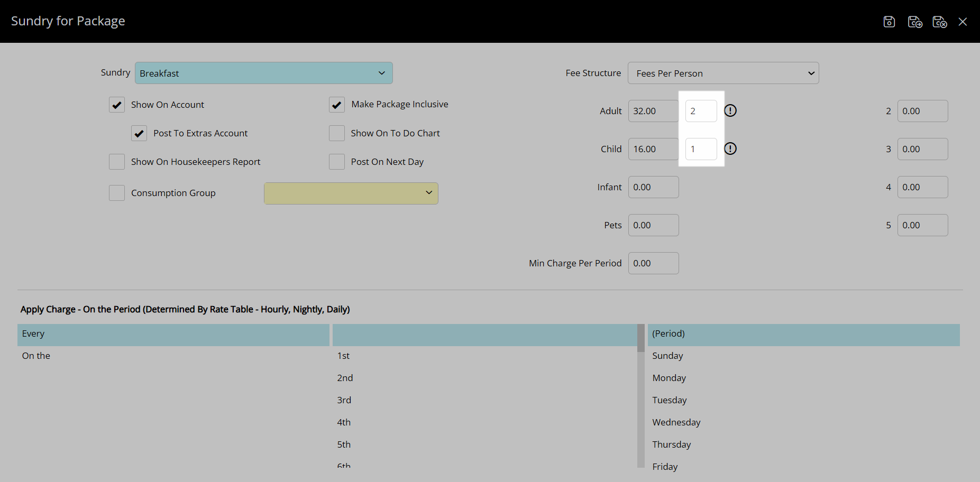The width and height of the screenshot is (980, 482).
Task: Open the Sundry Breakfast dropdown
Action: point(263,73)
